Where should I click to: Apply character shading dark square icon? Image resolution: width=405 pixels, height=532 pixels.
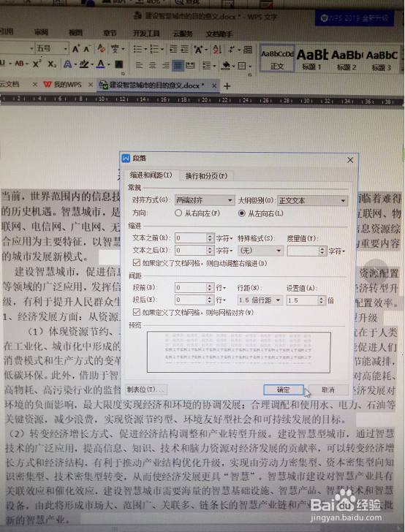tap(119, 64)
